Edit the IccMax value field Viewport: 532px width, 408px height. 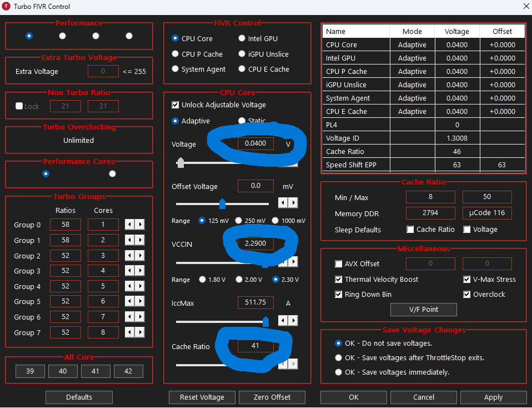[255, 302]
